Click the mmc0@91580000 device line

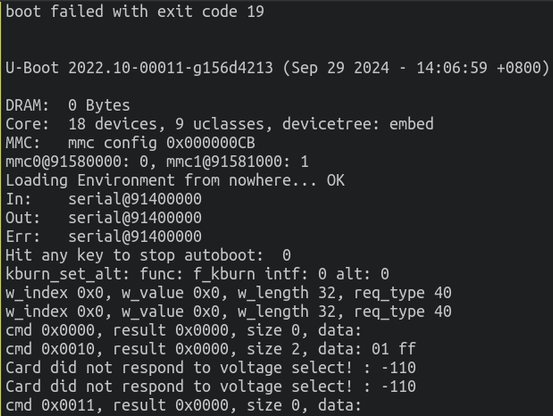(x=157, y=162)
